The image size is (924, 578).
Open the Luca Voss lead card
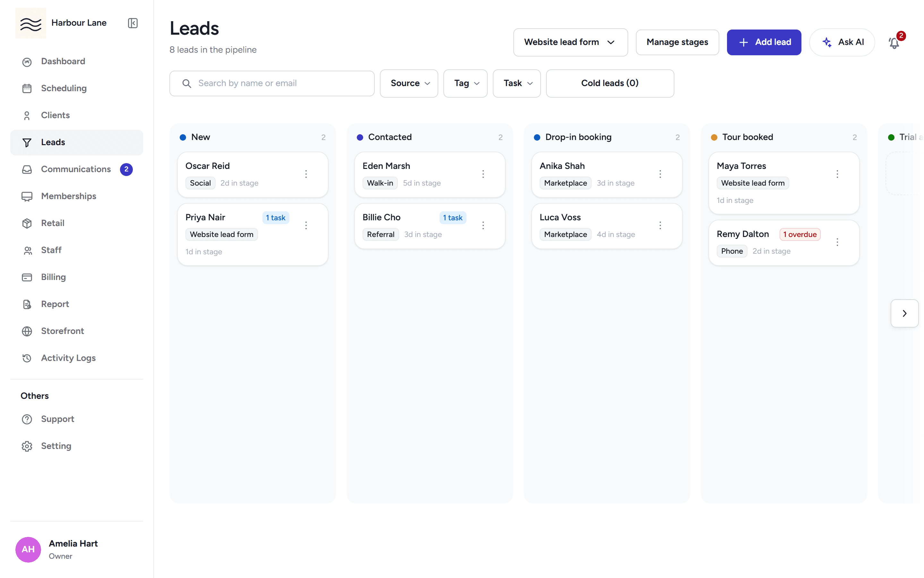tap(607, 226)
